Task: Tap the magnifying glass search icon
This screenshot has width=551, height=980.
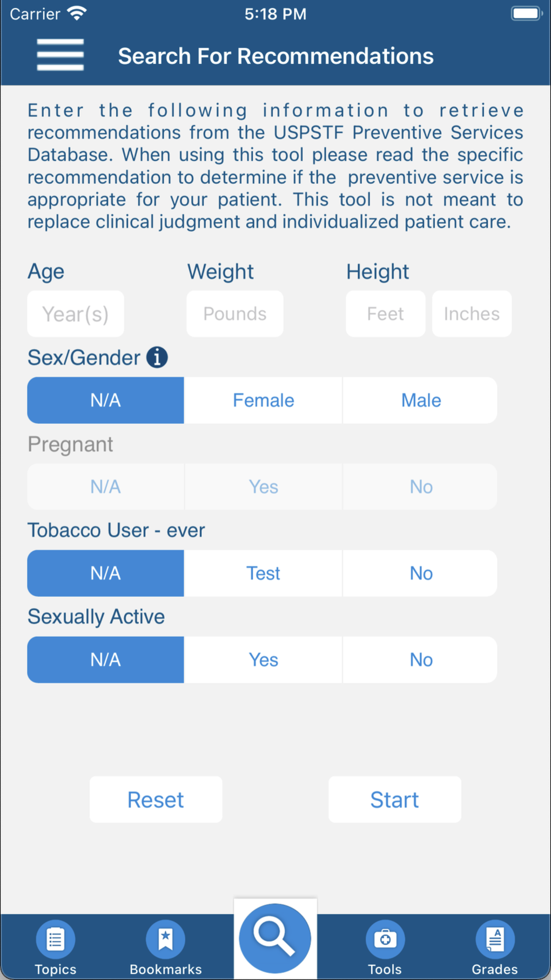Action: pos(275,938)
